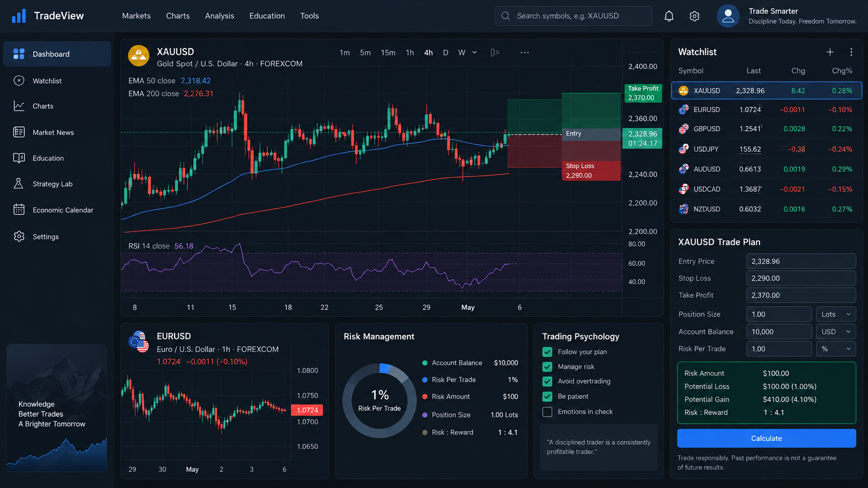Select the 1h timeframe tab

coord(410,53)
